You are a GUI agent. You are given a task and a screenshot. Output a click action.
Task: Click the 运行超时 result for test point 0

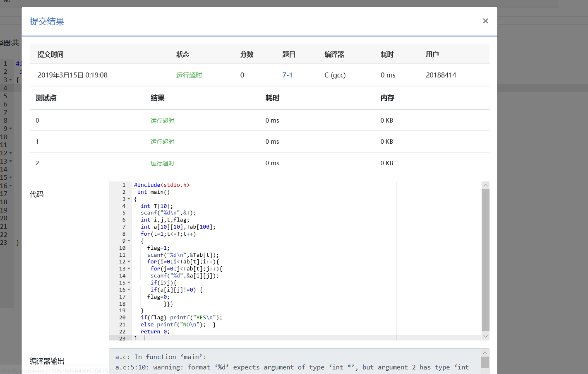[162, 121]
